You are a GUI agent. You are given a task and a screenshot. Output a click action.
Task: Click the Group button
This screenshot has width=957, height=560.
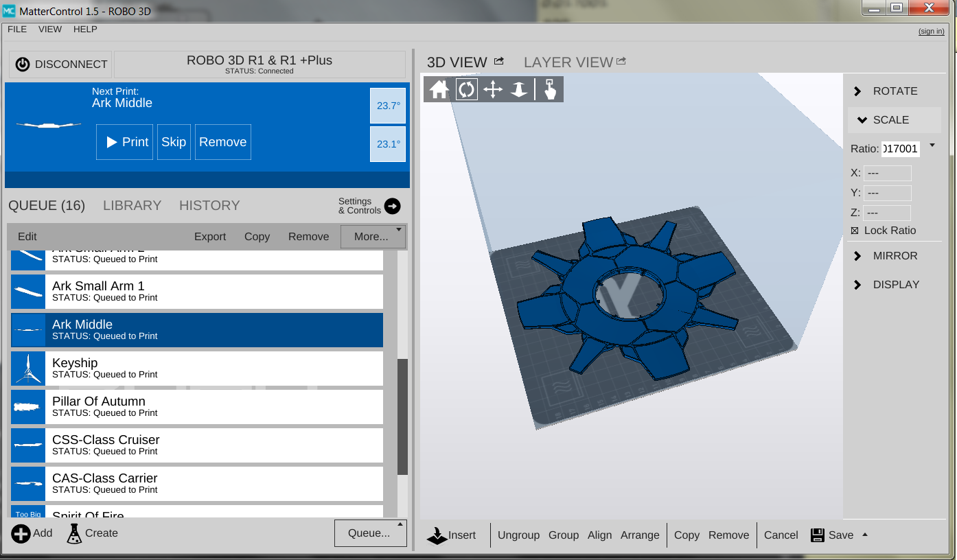pyautogui.click(x=564, y=535)
